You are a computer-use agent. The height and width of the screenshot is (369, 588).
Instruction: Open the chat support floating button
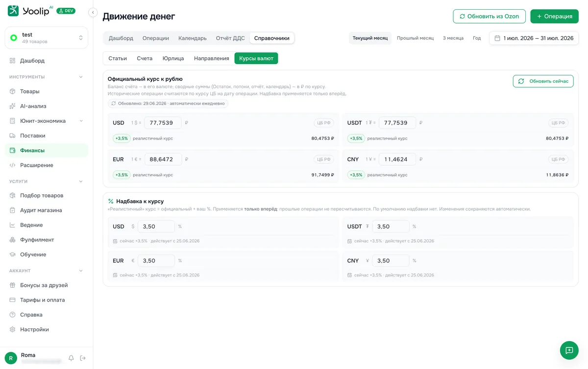point(569,350)
